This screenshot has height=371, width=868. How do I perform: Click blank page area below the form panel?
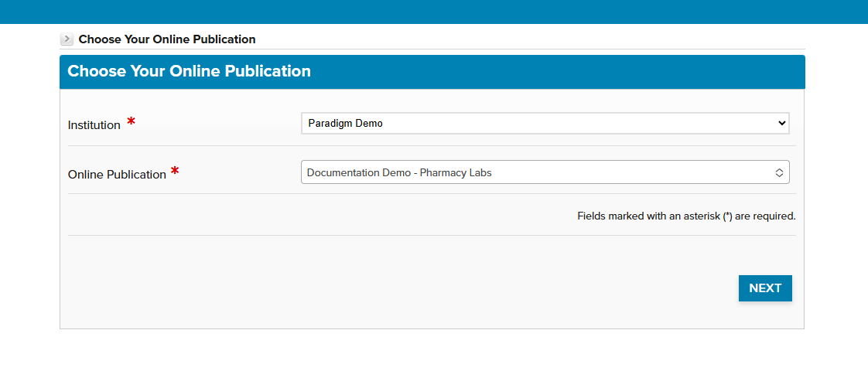pyautogui.click(x=433, y=350)
